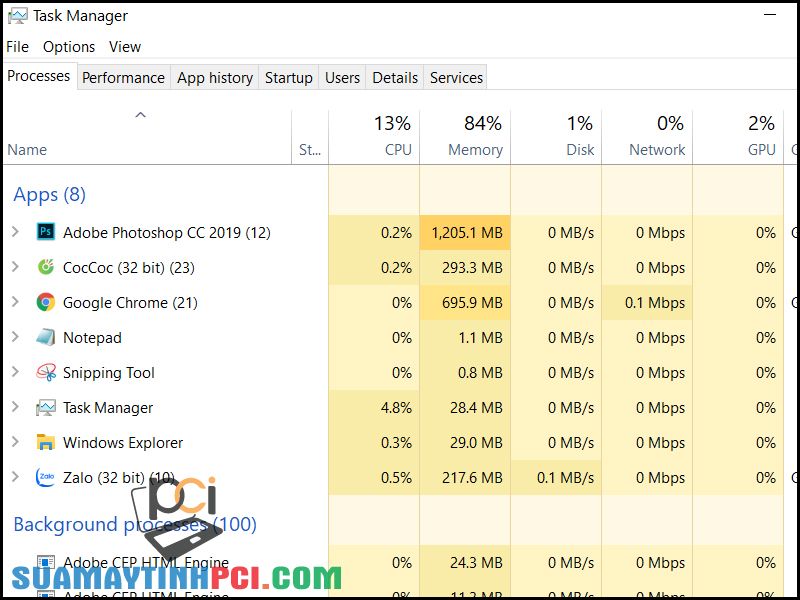The image size is (800, 600).
Task: Open the Options menu
Action: [x=69, y=47]
